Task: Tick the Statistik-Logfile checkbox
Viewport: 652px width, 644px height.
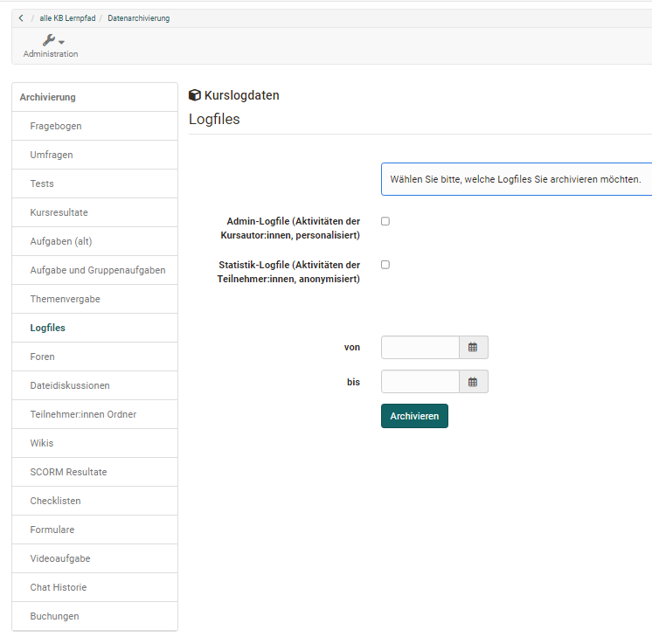Action: (x=385, y=265)
